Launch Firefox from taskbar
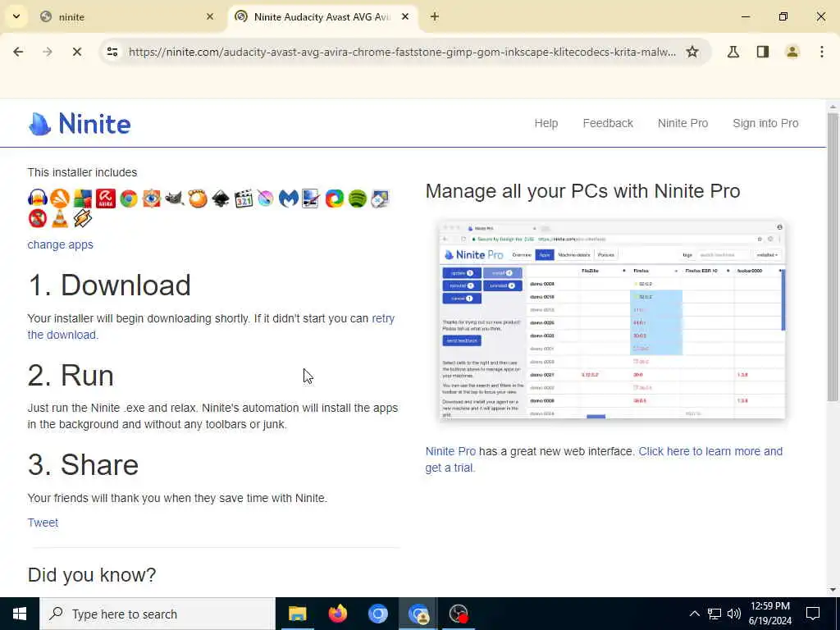Screen dimensions: 840x630 pyautogui.click(x=337, y=614)
